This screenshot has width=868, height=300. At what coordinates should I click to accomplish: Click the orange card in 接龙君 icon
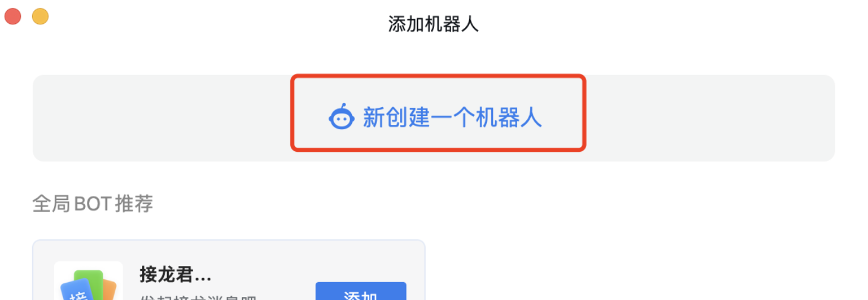(109, 289)
